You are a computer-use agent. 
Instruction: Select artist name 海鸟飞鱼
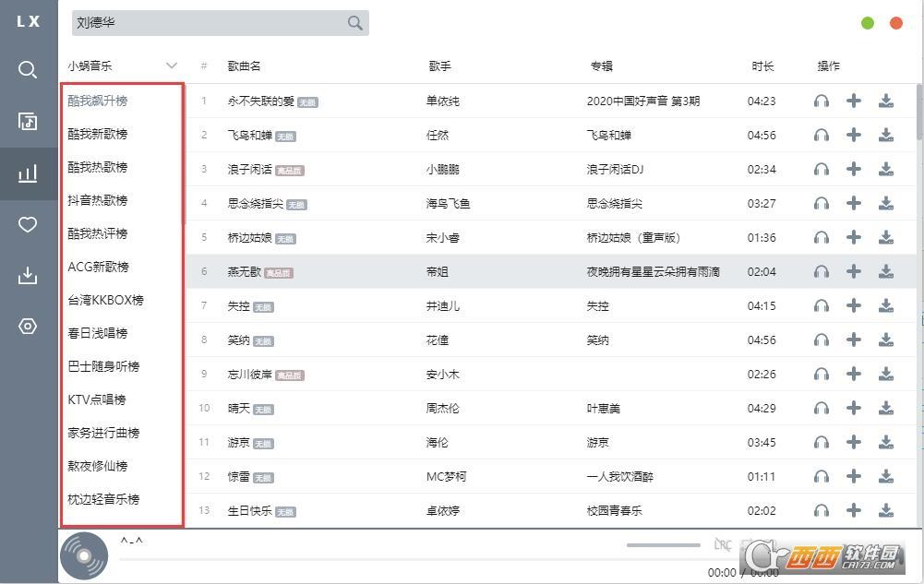tap(448, 204)
